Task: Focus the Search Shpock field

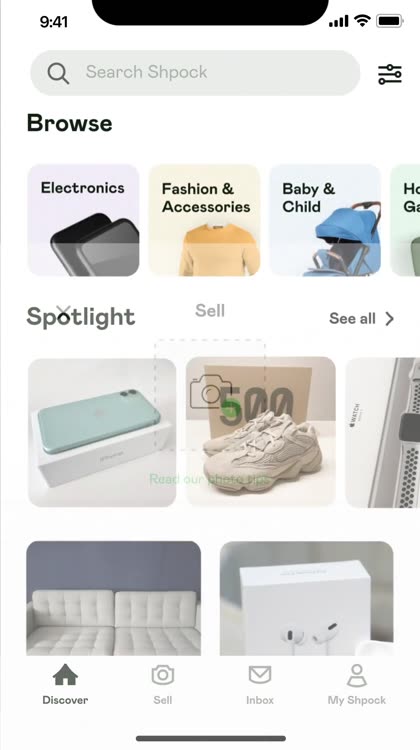Action: pos(195,73)
